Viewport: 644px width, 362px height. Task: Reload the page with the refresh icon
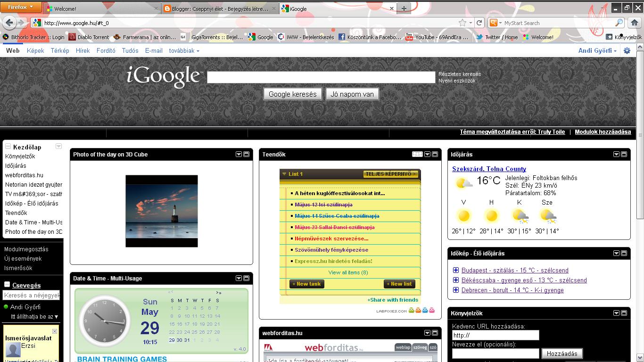click(479, 23)
